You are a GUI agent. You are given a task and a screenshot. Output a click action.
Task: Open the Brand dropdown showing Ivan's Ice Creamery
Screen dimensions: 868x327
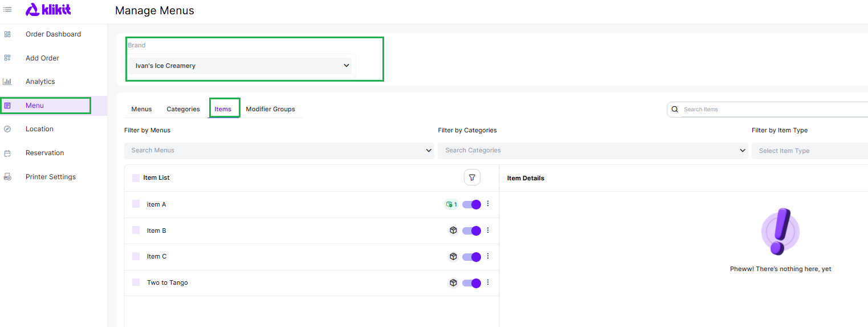click(x=239, y=66)
